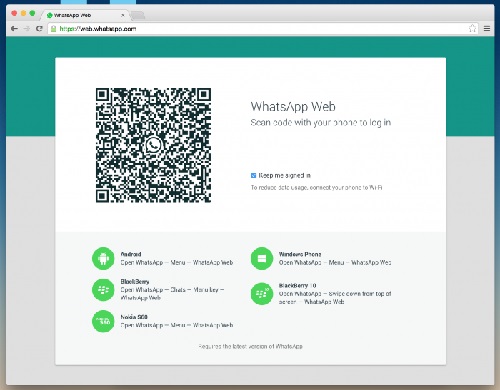Click the WhatsApp Web heading

click(293, 107)
